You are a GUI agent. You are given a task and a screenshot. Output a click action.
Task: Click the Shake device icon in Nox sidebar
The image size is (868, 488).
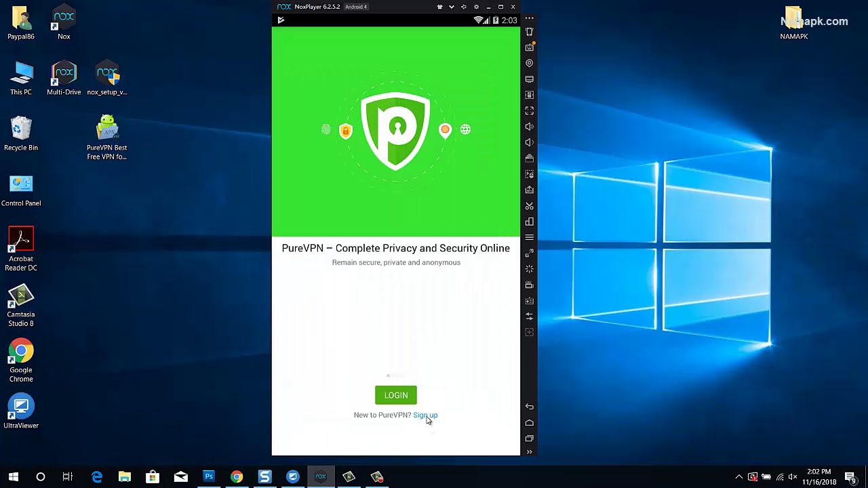[x=530, y=32]
